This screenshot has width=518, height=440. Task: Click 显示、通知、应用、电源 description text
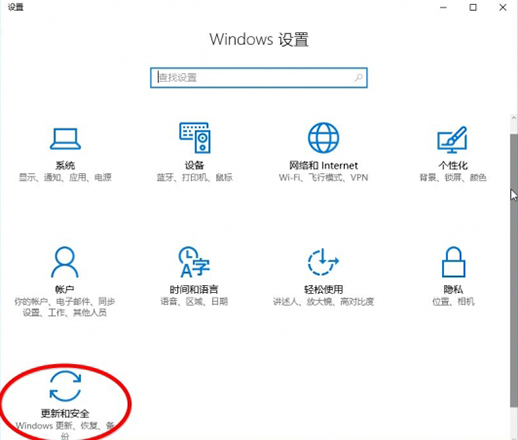click(x=65, y=177)
